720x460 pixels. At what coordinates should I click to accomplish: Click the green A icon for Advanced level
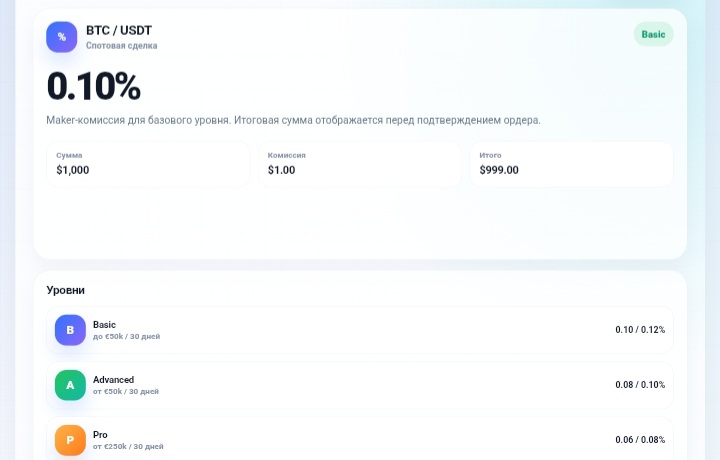pyautogui.click(x=70, y=385)
